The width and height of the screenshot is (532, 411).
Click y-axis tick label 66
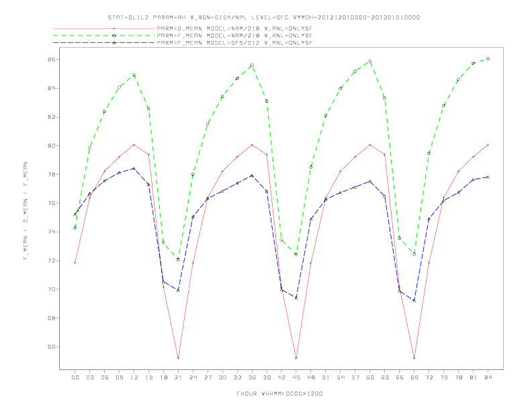pos(51,347)
